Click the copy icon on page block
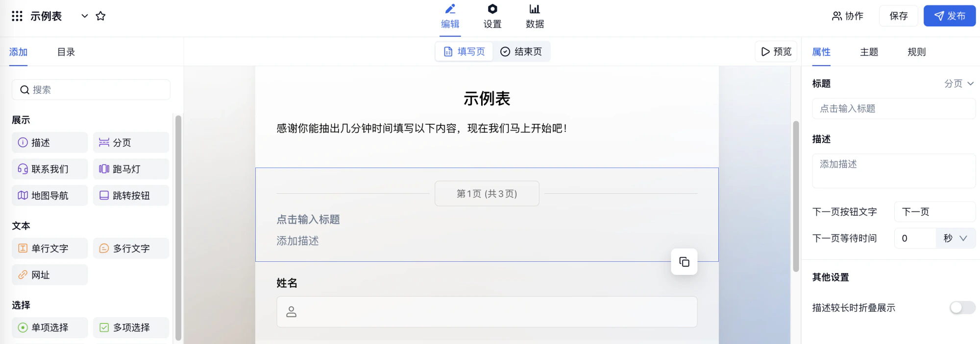Viewport: 980px width, 344px height. 684,262
